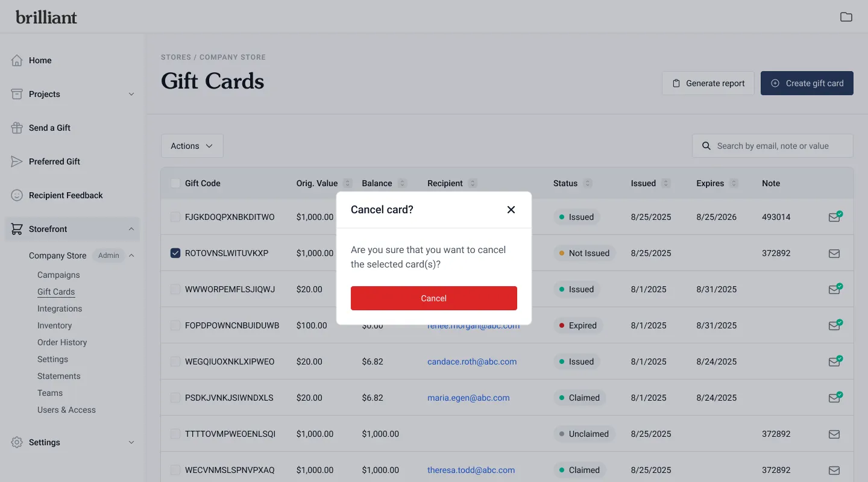Select checkbox for PSDKJVNKJSIWNDXLS
Screen dimensions: 868x482
coord(175,398)
